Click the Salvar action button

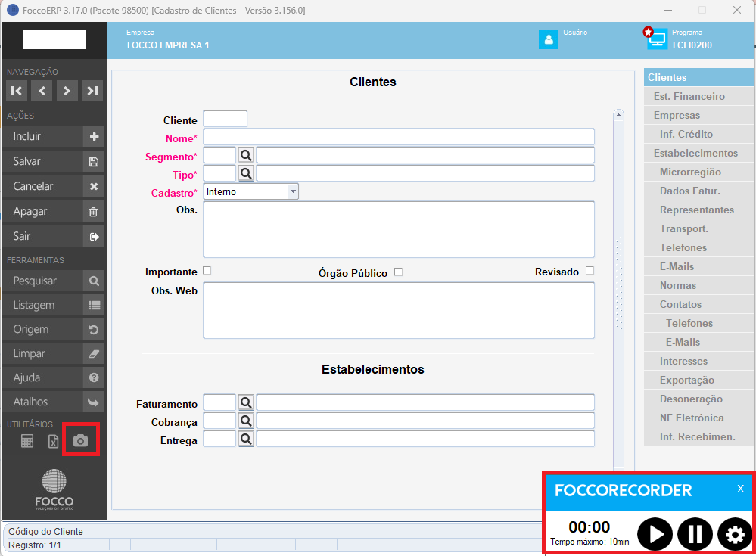click(x=54, y=162)
